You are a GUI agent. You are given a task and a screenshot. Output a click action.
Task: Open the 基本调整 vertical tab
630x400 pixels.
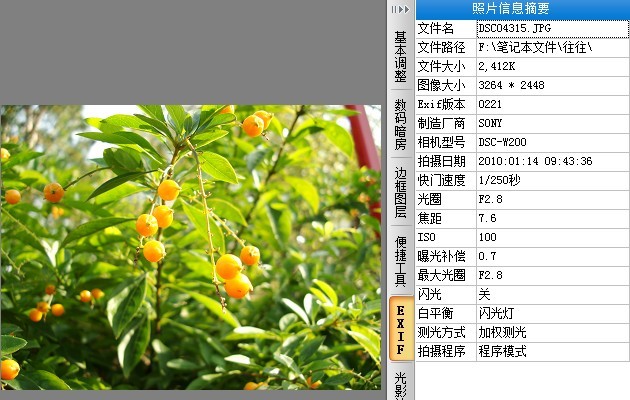click(x=401, y=56)
